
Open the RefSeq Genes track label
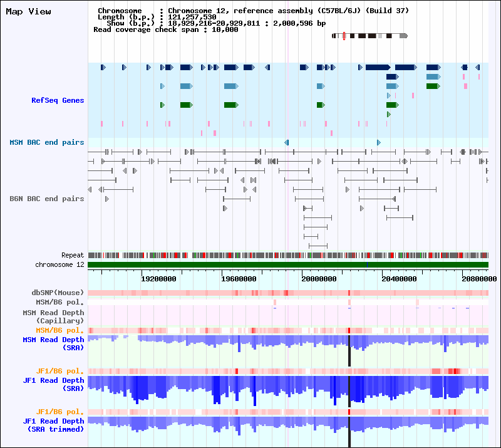(x=58, y=100)
